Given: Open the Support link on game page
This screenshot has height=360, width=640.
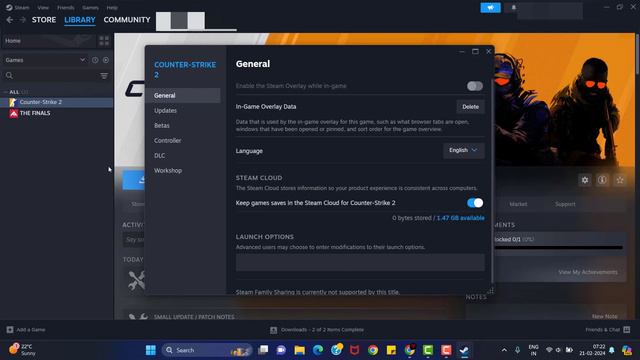Looking at the screenshot, I should [565, 204].
